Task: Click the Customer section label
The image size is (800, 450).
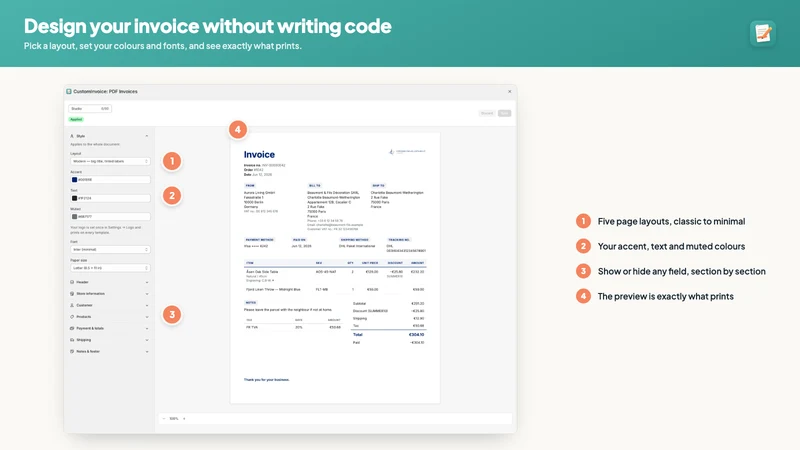Action: (84, 305)
